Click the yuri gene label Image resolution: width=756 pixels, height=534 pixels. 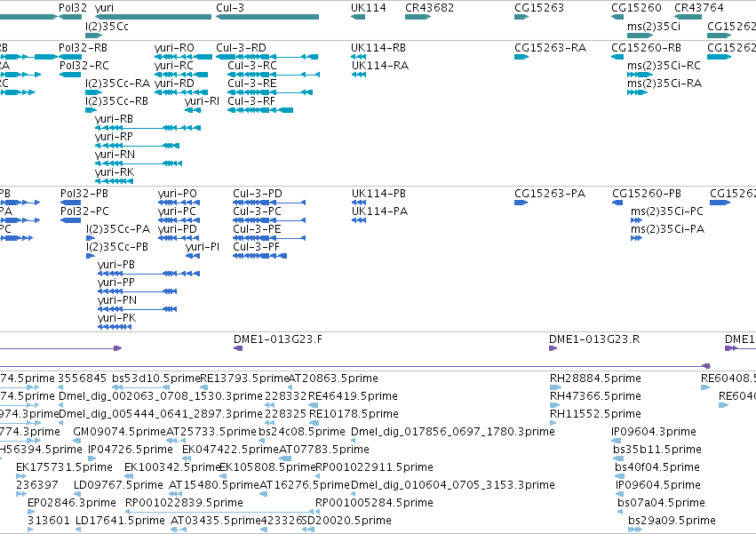click(104, 8)
